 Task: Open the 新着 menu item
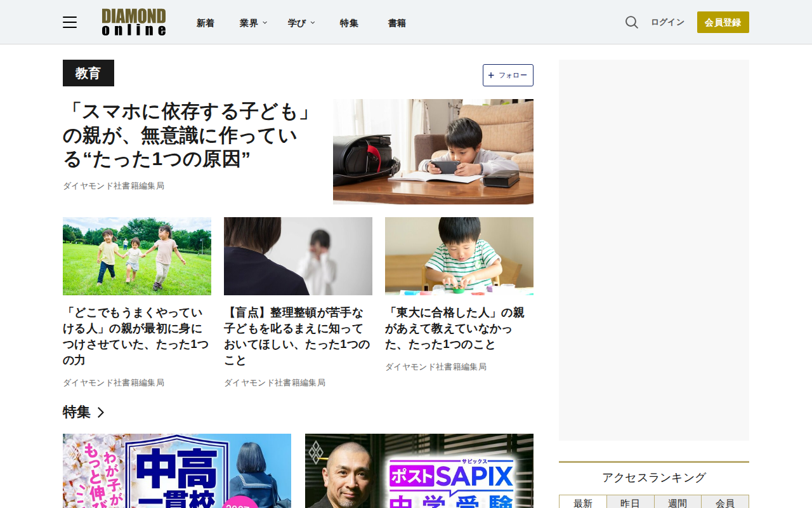(206, 23)
